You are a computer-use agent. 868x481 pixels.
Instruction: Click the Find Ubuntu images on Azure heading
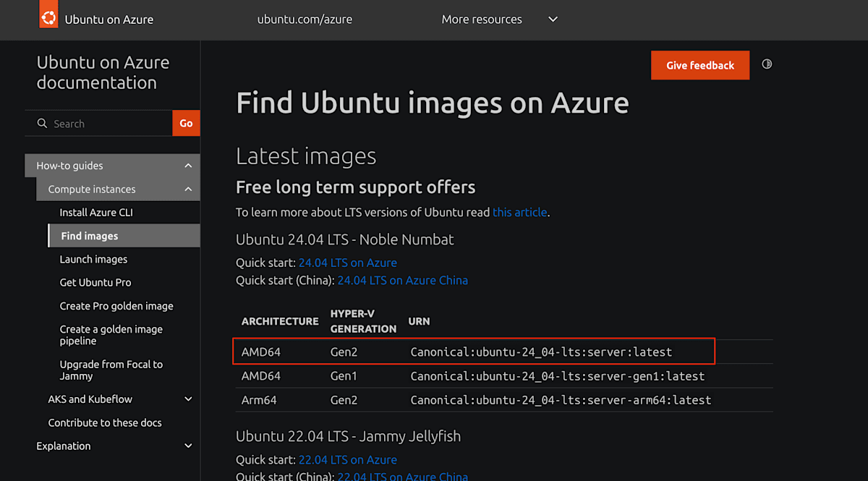pos(433,103)
